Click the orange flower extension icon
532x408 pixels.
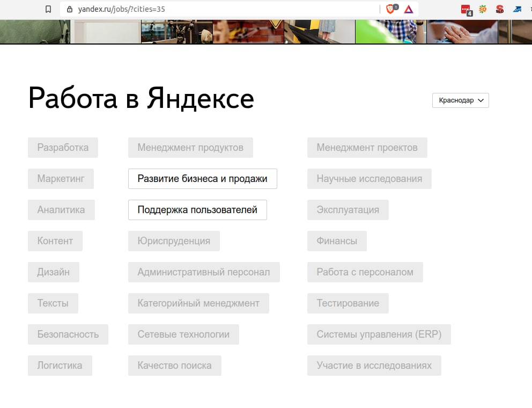[483, 9]
